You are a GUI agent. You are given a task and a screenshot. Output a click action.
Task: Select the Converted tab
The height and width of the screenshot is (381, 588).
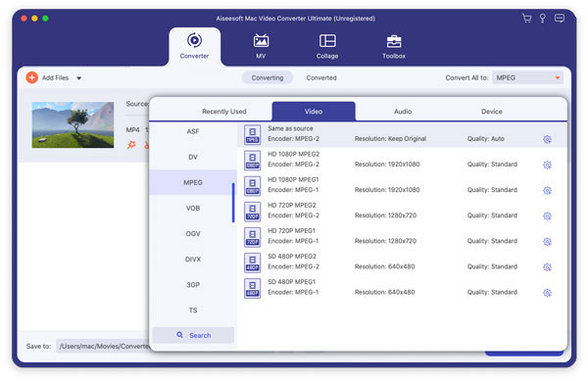pyautogui.click(x=321, y=77)
